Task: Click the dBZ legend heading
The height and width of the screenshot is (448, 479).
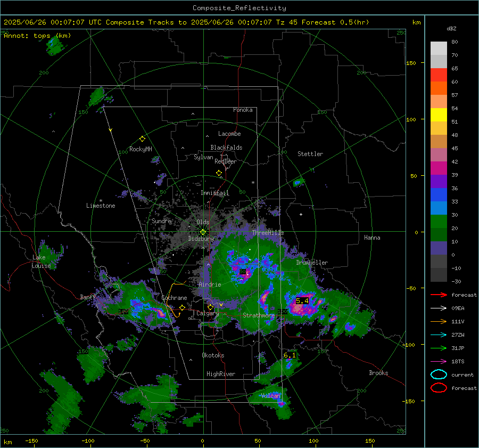Action: (451, 29)
